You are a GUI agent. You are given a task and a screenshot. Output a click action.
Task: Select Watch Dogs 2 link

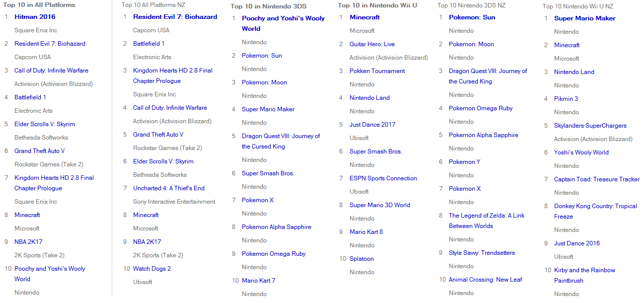coord(152,269)
